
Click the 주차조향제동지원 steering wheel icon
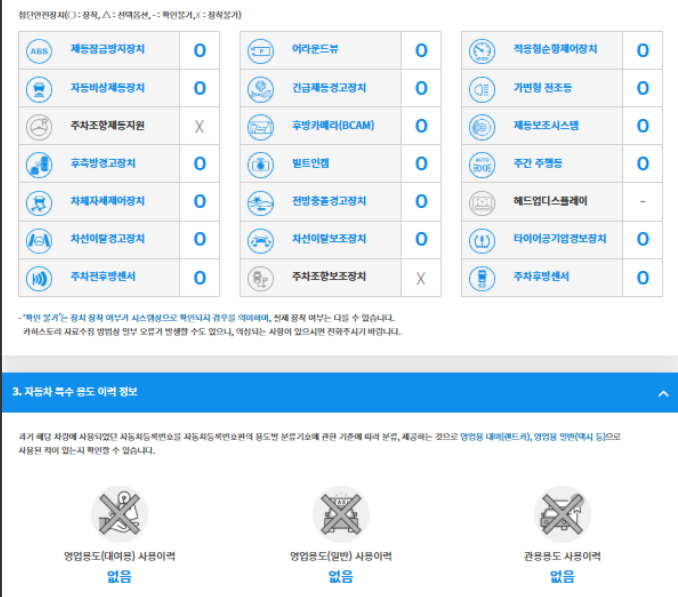39,127
